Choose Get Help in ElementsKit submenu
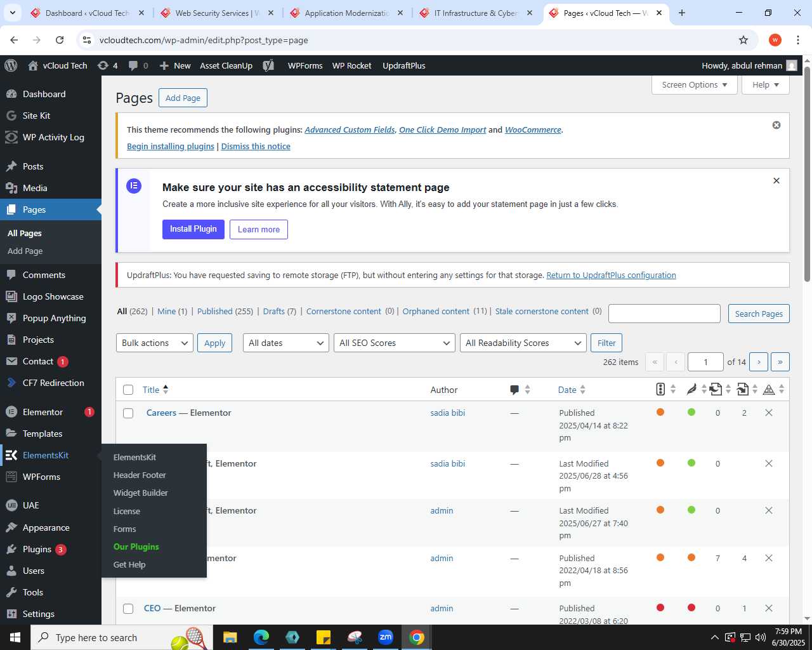The height and width of the screenshot is (650, 812). 129,564
